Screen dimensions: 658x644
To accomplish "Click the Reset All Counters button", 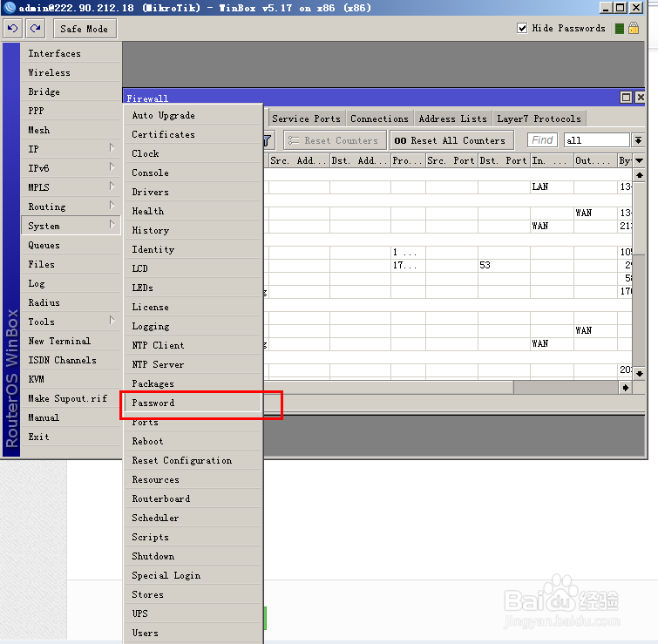I will click(x=452, y=140).
